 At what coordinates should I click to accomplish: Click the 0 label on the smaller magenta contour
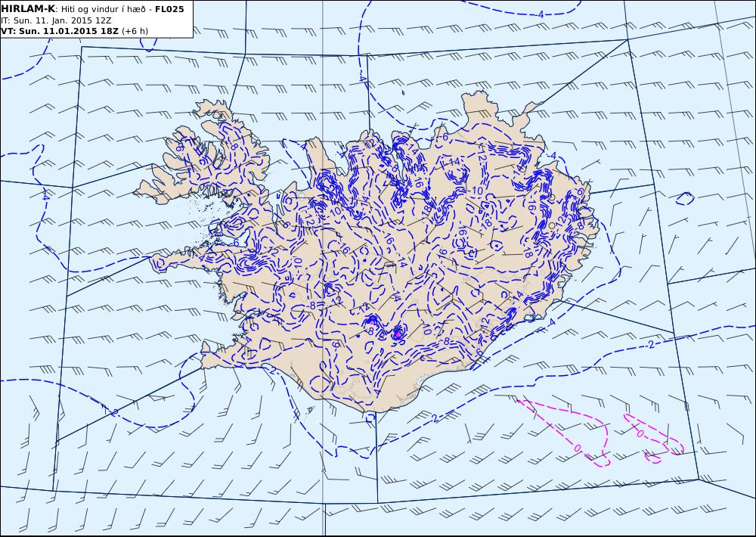(x=640, y=433)
